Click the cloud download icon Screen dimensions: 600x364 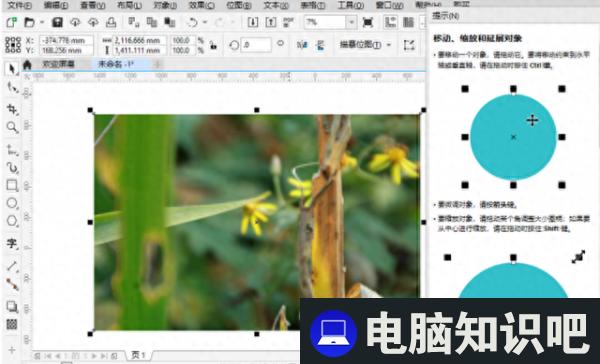pos(75,22)
